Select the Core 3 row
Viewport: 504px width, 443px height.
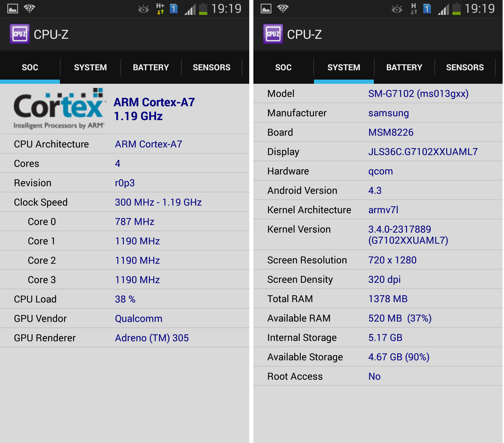tap(125, 280)
